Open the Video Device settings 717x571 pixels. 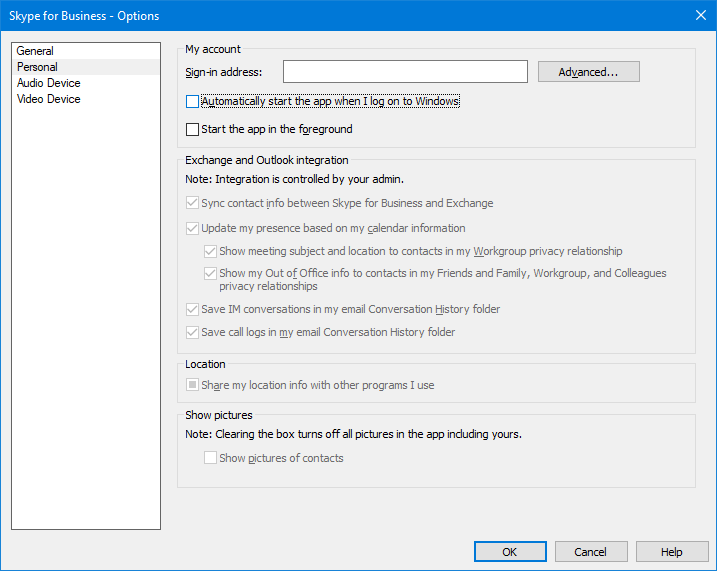(48, 99)
